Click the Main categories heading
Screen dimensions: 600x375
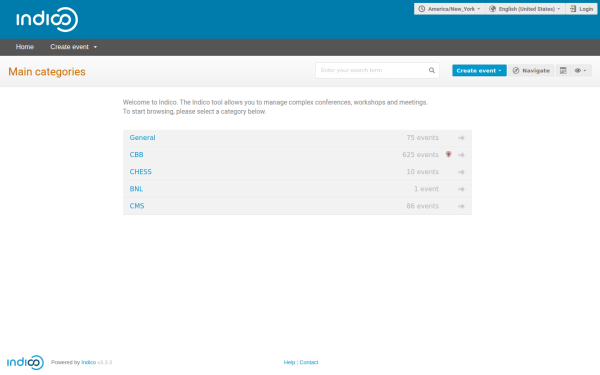47,72
